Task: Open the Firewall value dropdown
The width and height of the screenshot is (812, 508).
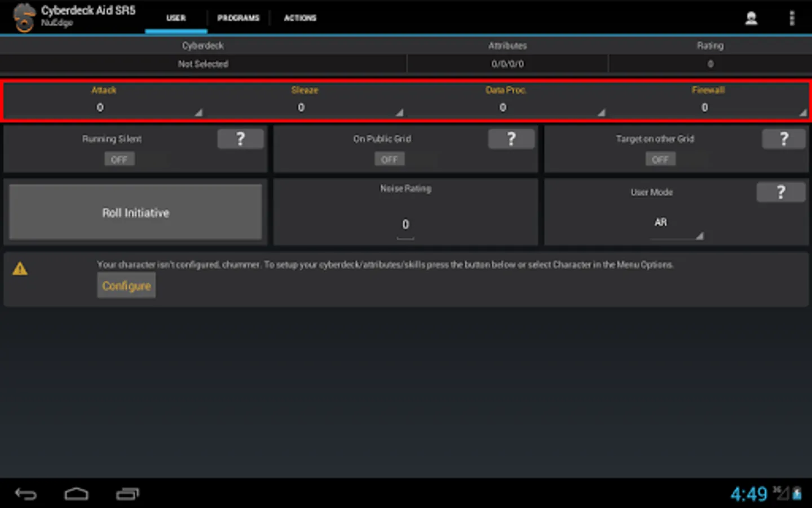Action: [708, 108]
